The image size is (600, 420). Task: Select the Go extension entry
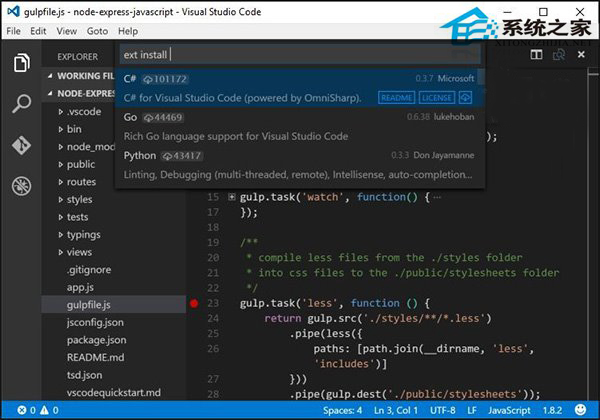point(299,127)
